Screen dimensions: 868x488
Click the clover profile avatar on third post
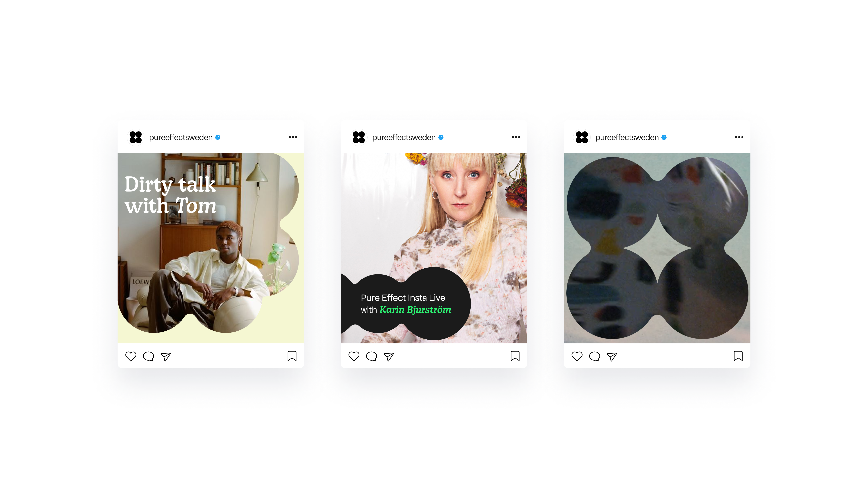582,137
